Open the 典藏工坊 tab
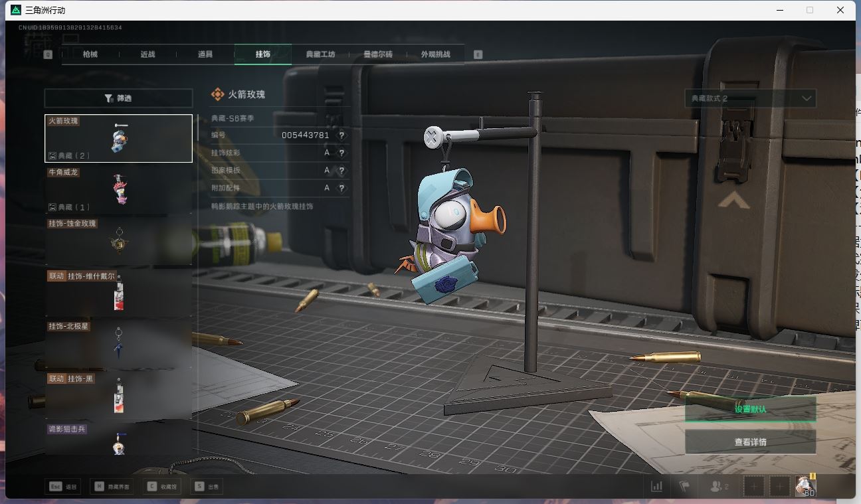Viewport: 861px width, 504px height. [x=320, y=54]
